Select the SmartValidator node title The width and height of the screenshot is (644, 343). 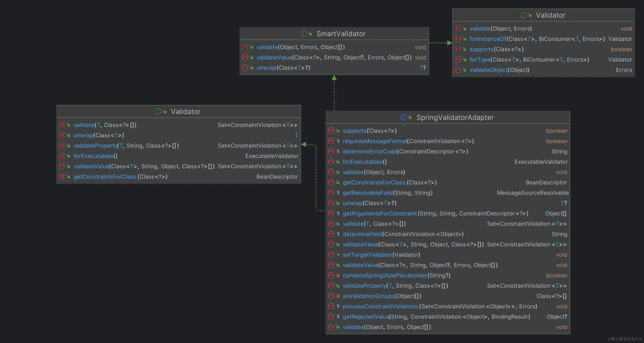(341, 34)
